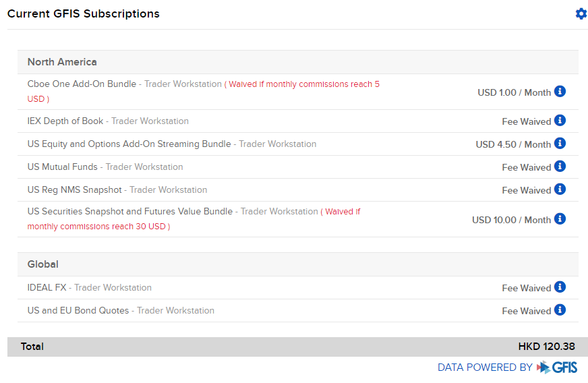Click the GFIS logo at bottom
The height and width of the screenshot is (383, 588).
coord(557,367)
